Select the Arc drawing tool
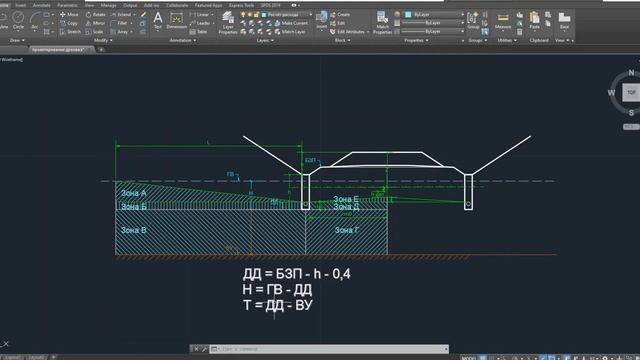This screenshot has width=640, height=360. point(35,20)
